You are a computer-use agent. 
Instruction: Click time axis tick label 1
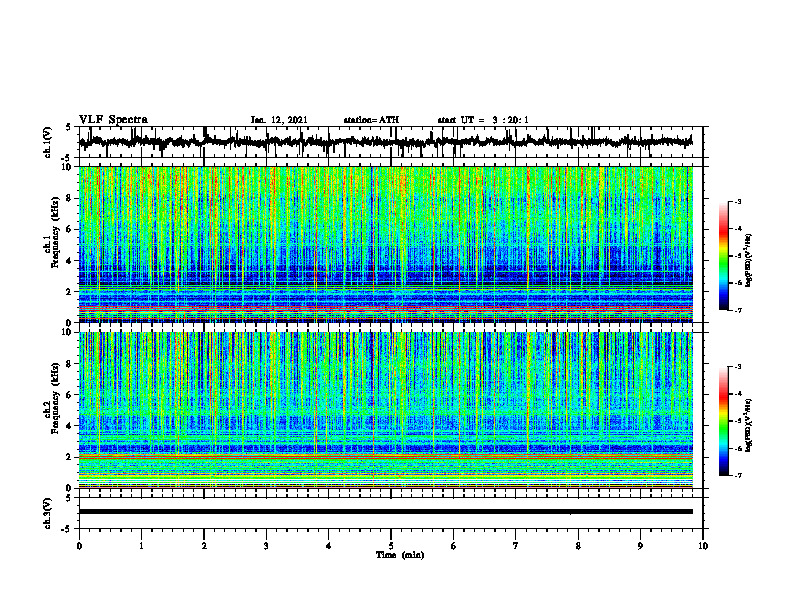141,546
